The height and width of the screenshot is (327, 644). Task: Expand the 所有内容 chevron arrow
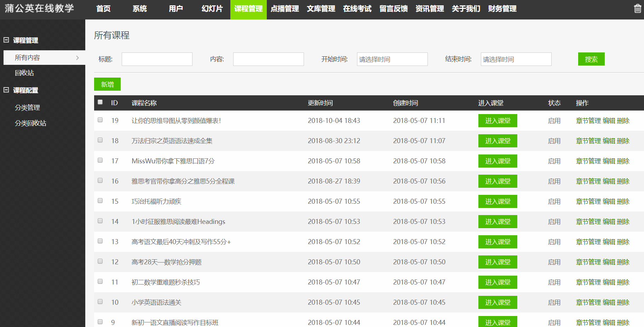[x=77, y=58]
